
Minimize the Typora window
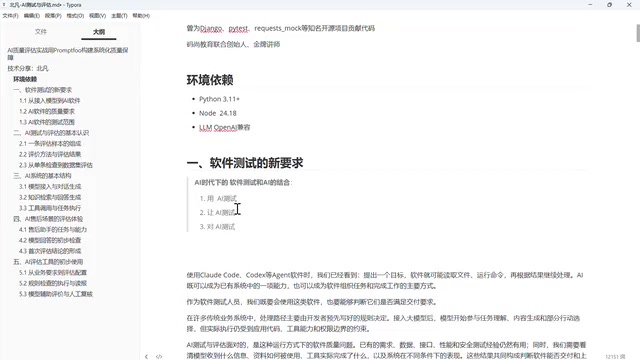click(590, 4)
